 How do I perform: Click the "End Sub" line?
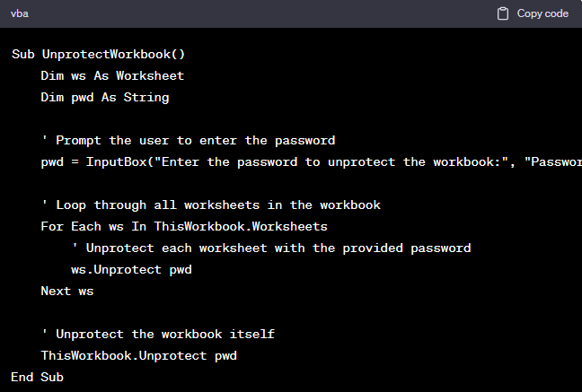point(38,378)
